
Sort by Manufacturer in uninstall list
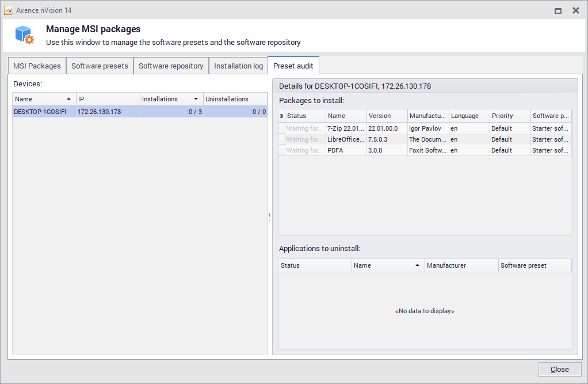(x=461, y=265)
